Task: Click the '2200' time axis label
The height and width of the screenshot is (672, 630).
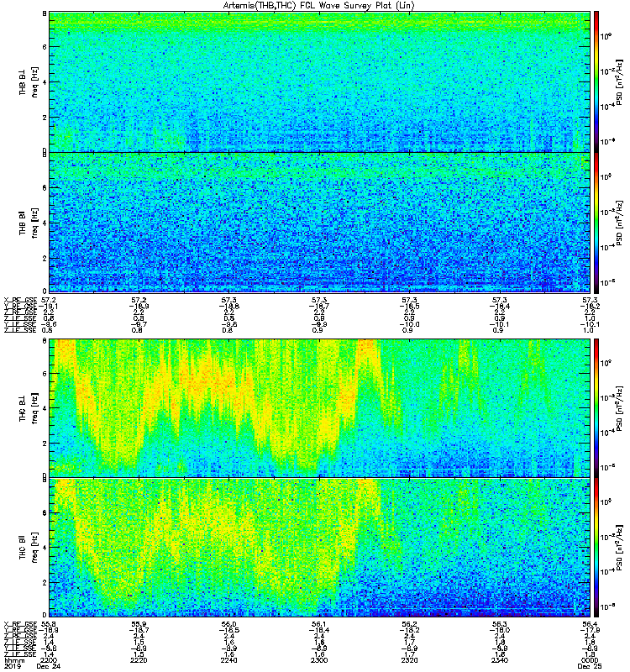Action: point(48,660)
